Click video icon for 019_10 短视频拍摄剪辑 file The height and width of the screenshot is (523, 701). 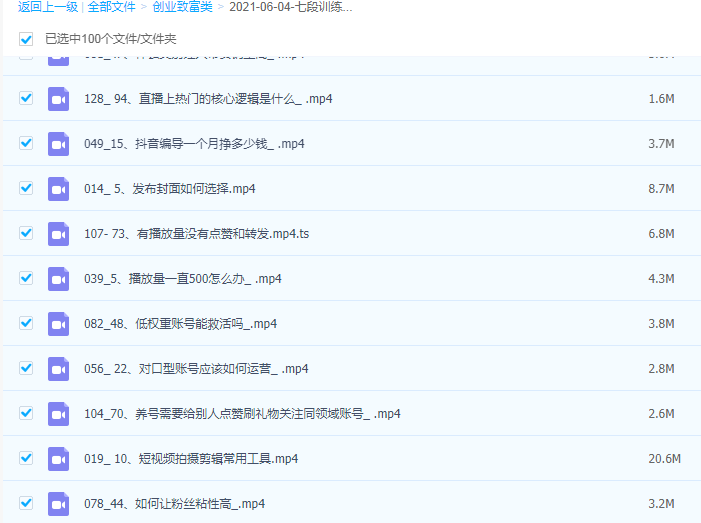(x=59, y=459)
